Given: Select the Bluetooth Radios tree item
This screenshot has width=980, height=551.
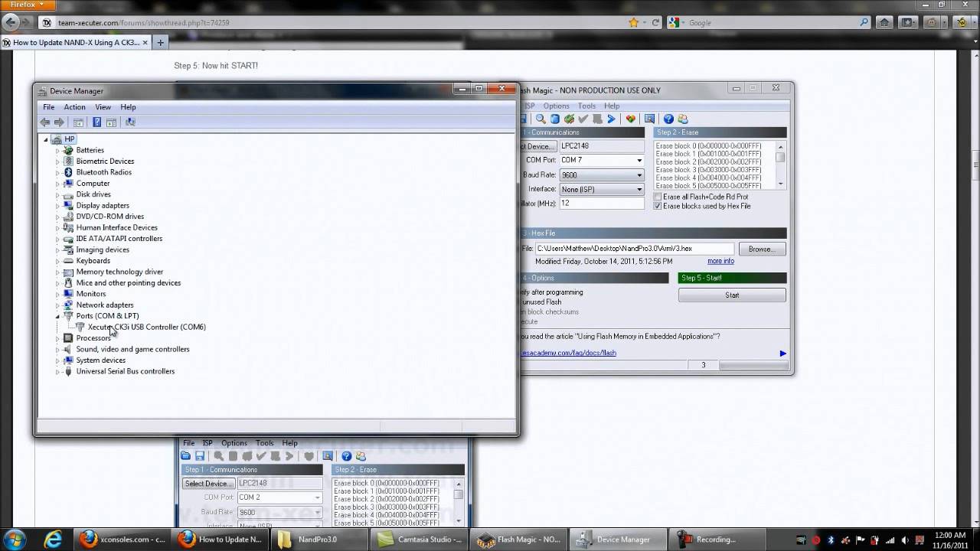Looking at the screenshot, I should tap(103, 172).
